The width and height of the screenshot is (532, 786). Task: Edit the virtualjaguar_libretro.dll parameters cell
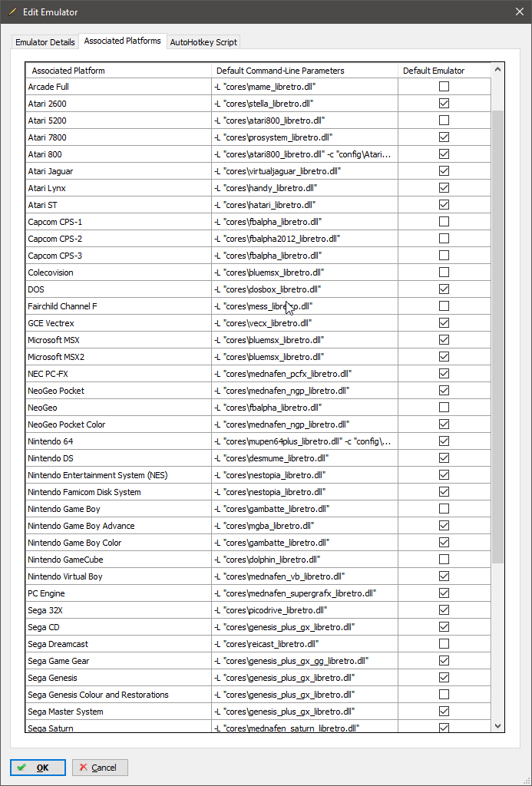coord(305,171)
